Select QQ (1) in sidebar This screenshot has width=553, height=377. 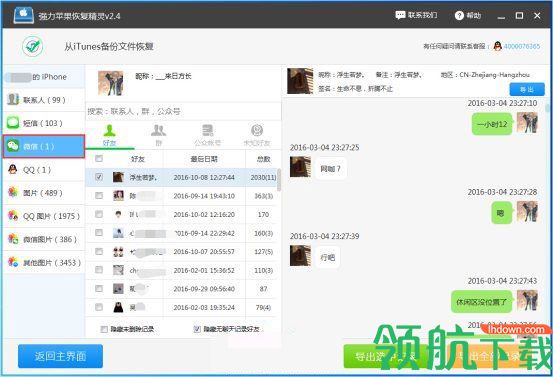click(44, 170)
